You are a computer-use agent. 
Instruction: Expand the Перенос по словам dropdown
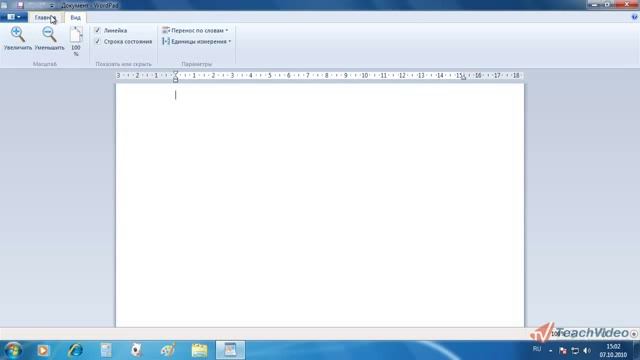(x=195, y=30)
